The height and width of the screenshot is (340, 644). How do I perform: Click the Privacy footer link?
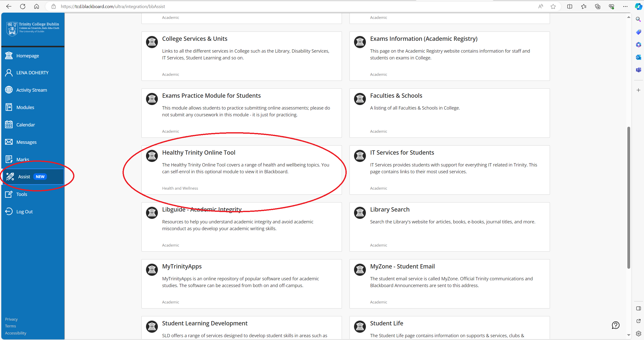click(x=11, y=319)
